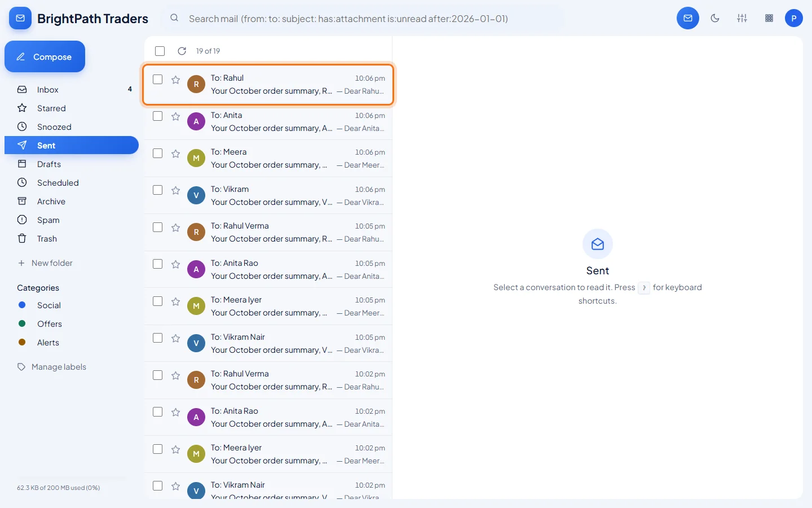Star the 10:05 pm email to Meera Iyer
Image resolution: width=812 pixels, height=508 pixels.
click(x=176, y=301)
